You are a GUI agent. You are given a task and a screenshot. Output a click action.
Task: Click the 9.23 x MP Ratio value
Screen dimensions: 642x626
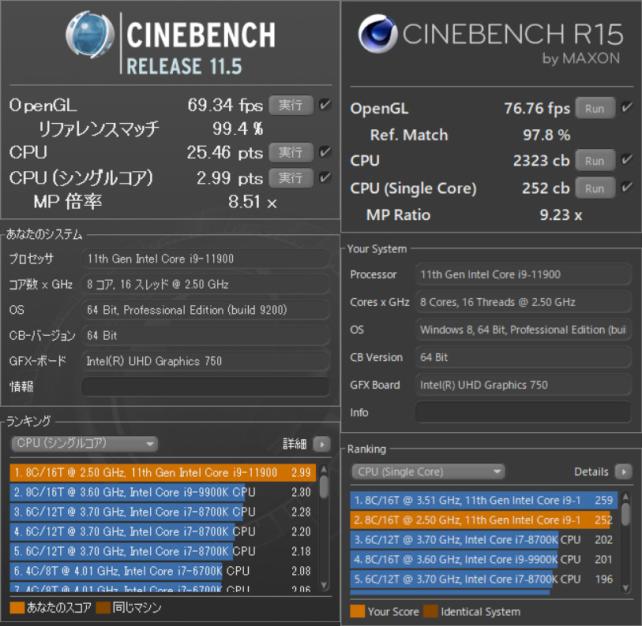pos(561,215)
